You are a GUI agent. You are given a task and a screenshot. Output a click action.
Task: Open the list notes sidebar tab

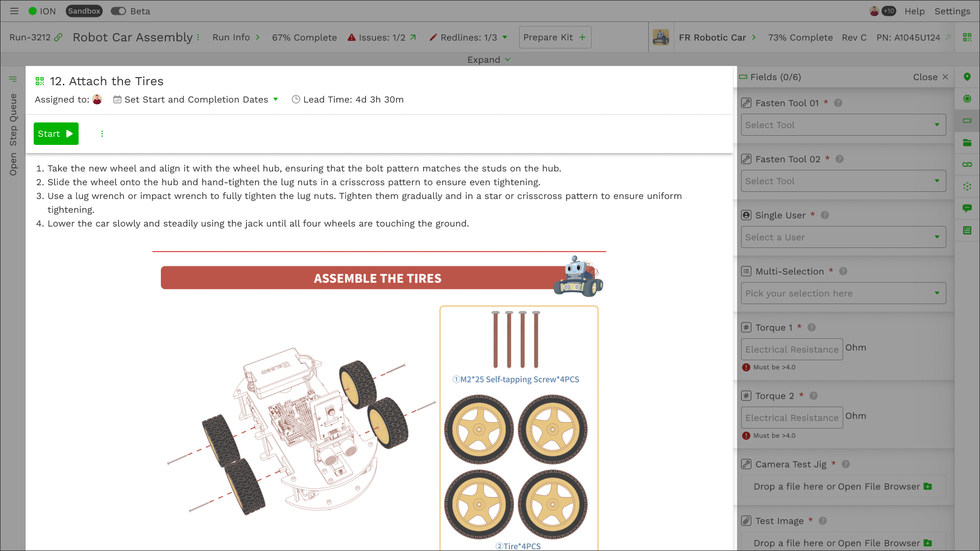[967, 231]
